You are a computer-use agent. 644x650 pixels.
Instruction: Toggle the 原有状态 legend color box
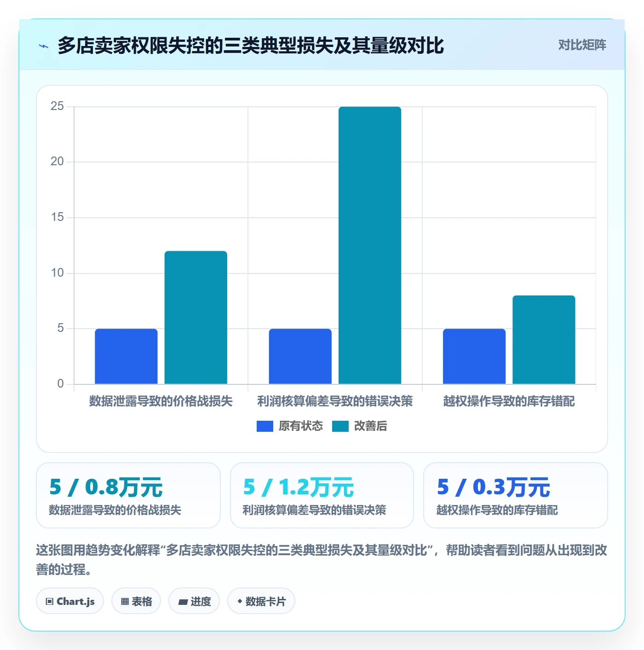pos(264,426)
